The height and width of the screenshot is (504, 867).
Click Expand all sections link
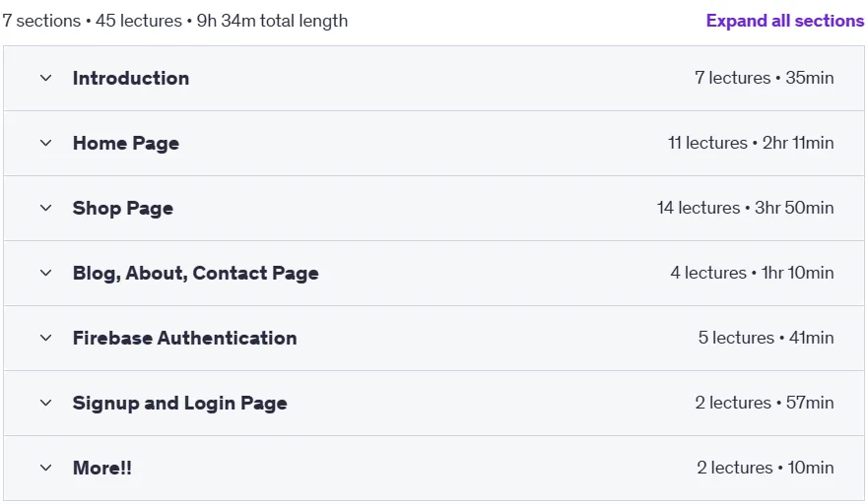[x=784, y=21]
